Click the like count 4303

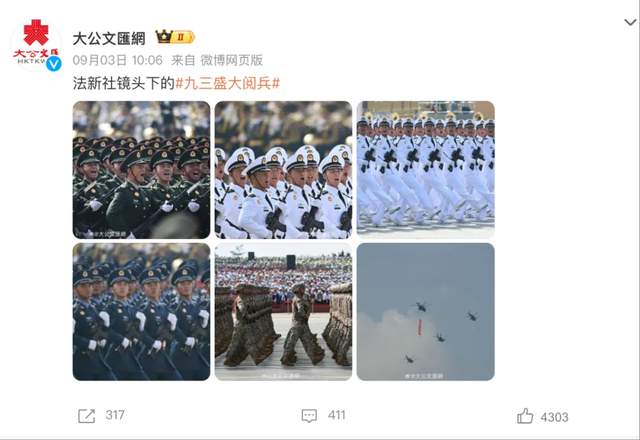[x=554, y=417]
